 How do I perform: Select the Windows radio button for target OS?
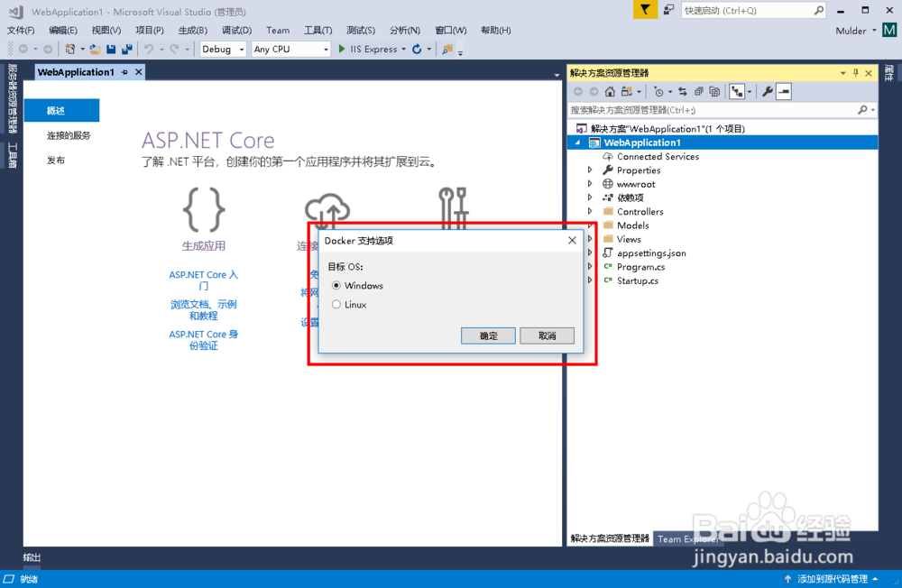tap(336, 284)
